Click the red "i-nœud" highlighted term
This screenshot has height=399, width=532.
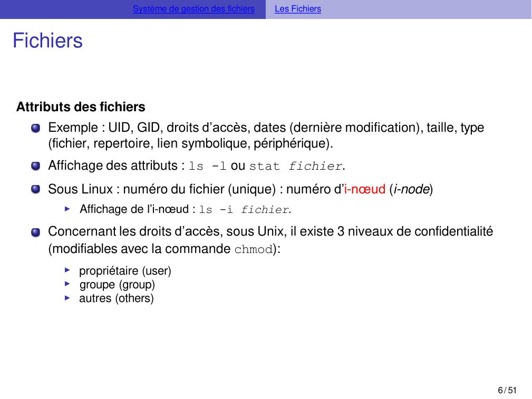[x=365, y=189]
